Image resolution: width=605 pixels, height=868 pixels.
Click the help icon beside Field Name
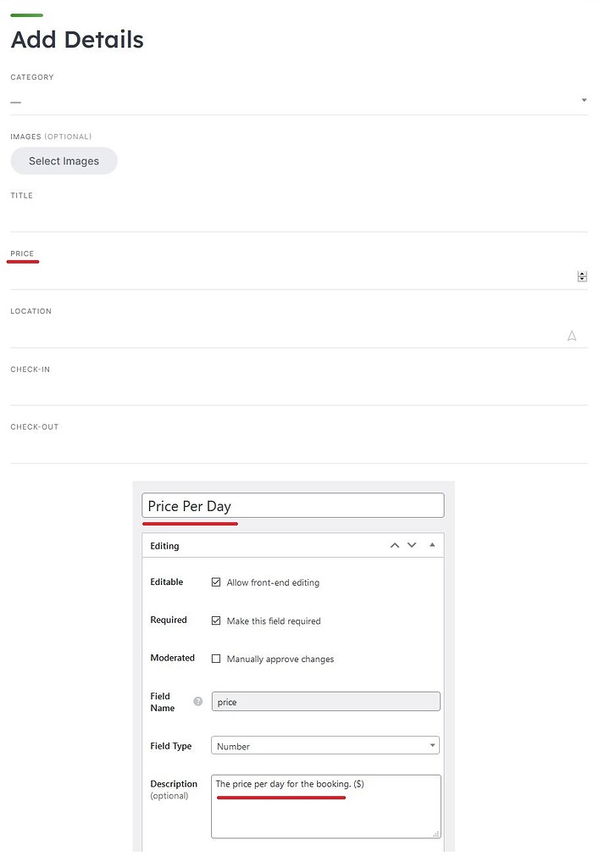(198, 701)
